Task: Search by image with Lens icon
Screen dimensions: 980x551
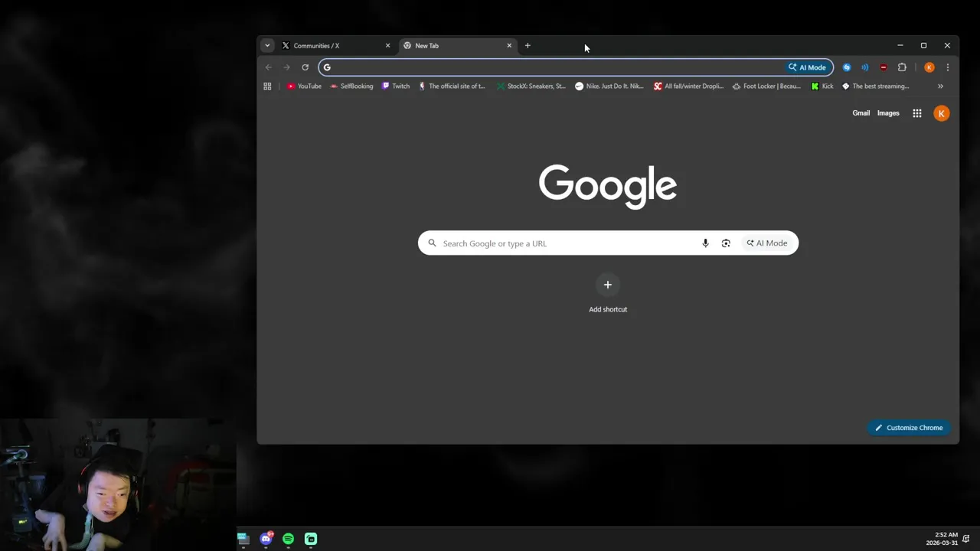Action: point(726,243)
